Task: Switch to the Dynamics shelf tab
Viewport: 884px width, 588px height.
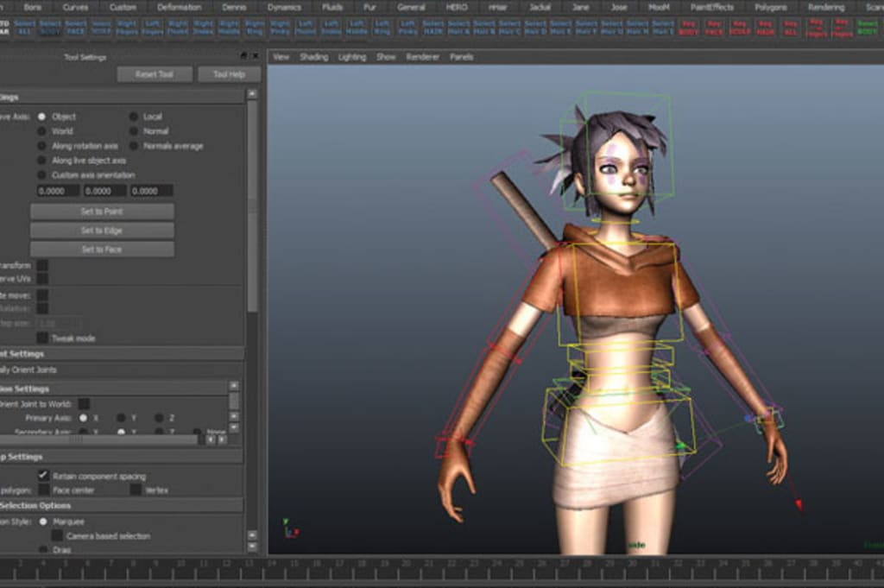Action: point(284,7)
